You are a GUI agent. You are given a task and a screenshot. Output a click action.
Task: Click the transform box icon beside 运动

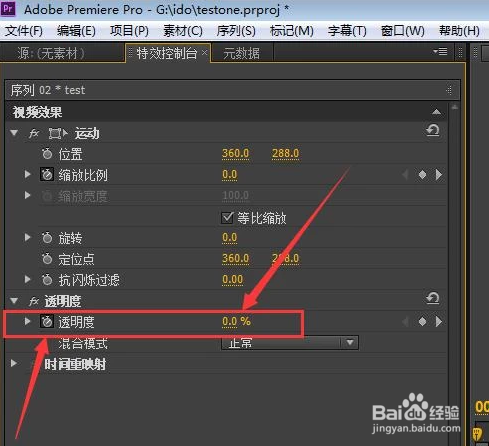pos(57,134)
